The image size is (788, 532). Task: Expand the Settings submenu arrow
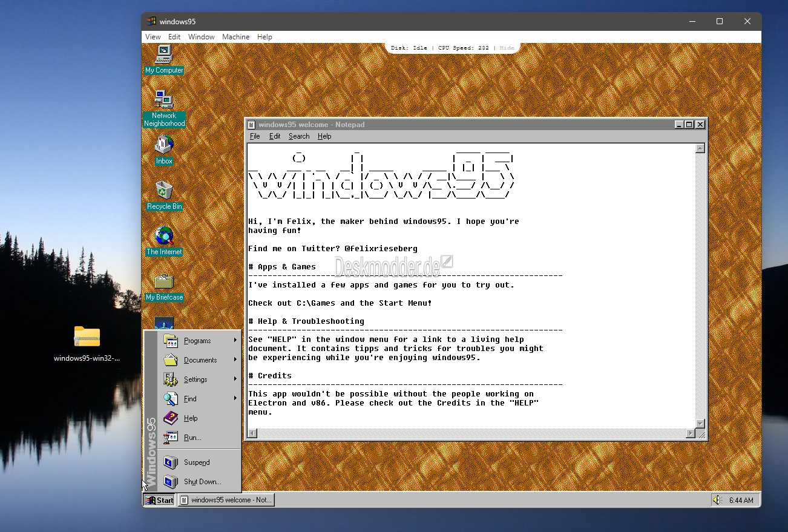click(x=235, y=379)
